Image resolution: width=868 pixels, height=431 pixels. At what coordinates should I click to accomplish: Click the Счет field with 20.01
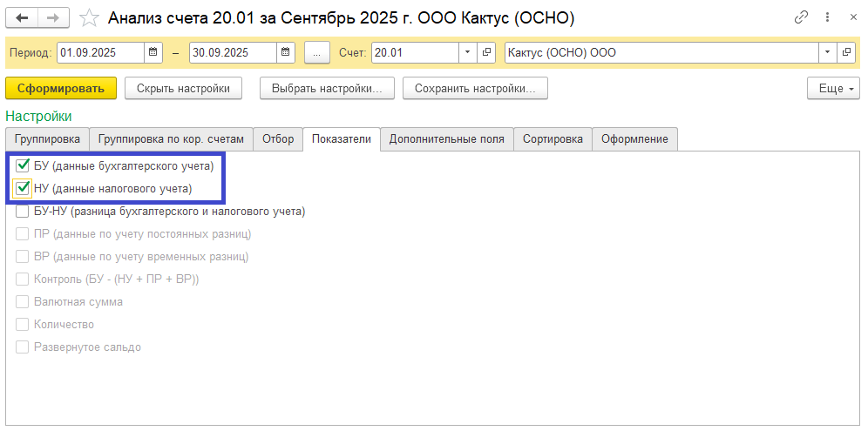tap(415, 52)
